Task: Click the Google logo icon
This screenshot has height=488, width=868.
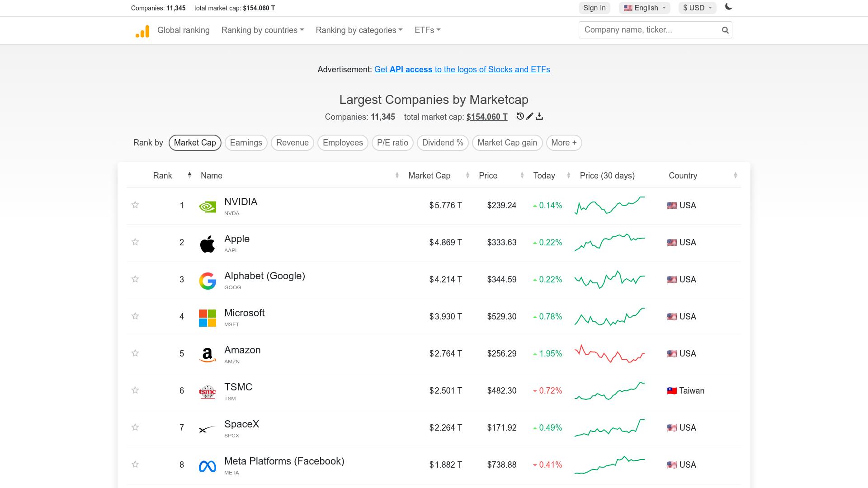Action: (x=208, y=281)
